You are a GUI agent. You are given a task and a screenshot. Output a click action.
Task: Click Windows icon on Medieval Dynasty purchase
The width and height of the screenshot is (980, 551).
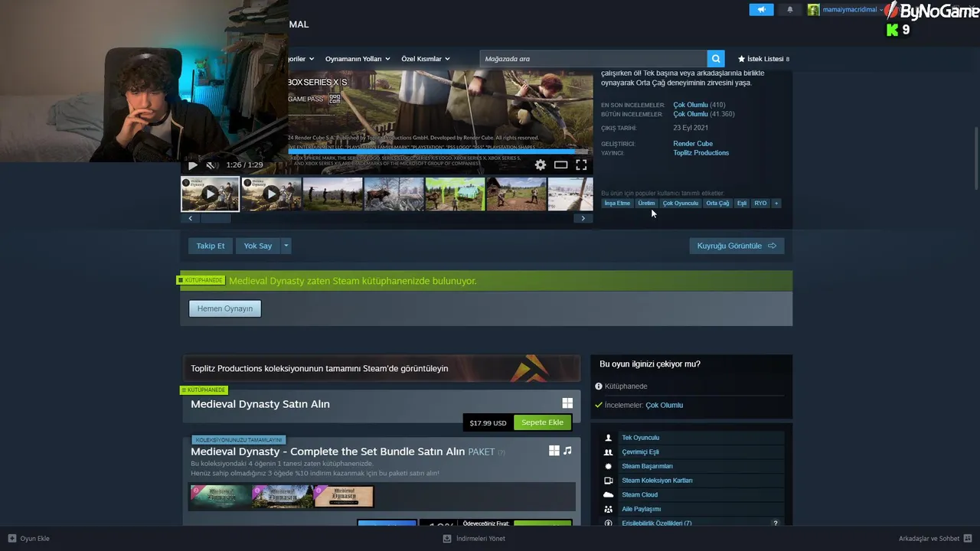pos(567,403)
